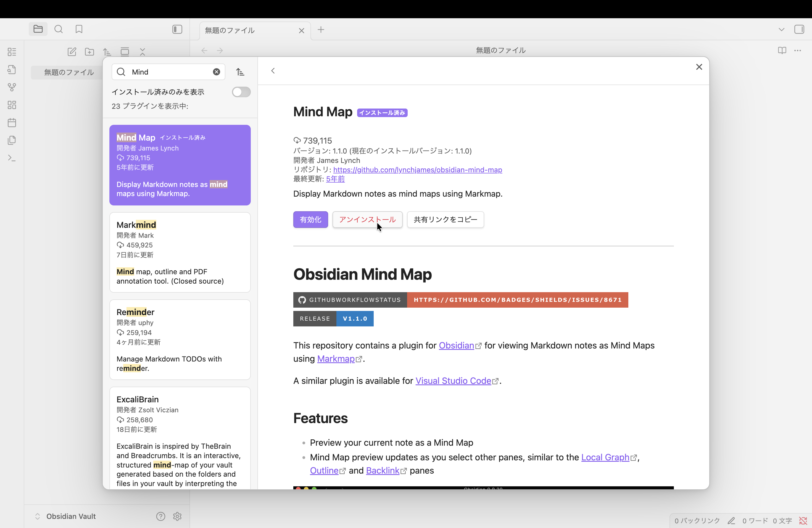Open vault settings gear icon
812x528 pixels.
177,516
